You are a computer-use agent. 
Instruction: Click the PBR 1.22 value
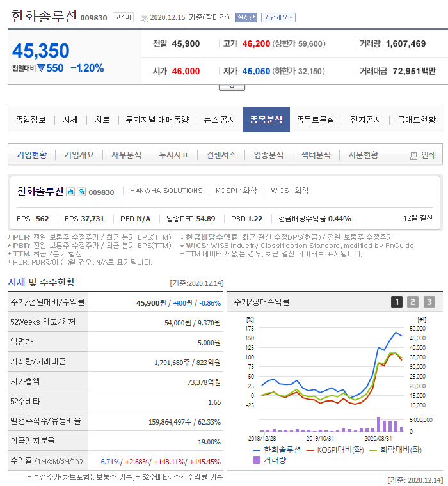point(255,219)
